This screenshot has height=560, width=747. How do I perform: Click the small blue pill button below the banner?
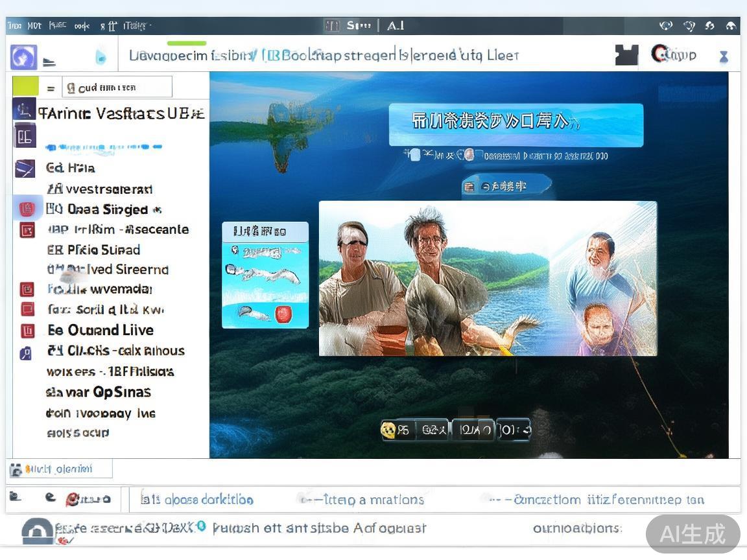[506, 187]
